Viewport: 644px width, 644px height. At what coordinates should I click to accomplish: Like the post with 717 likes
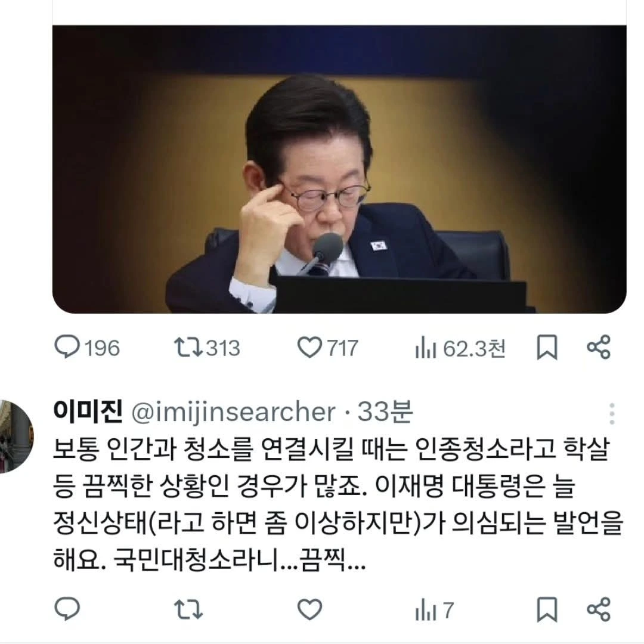328,348
